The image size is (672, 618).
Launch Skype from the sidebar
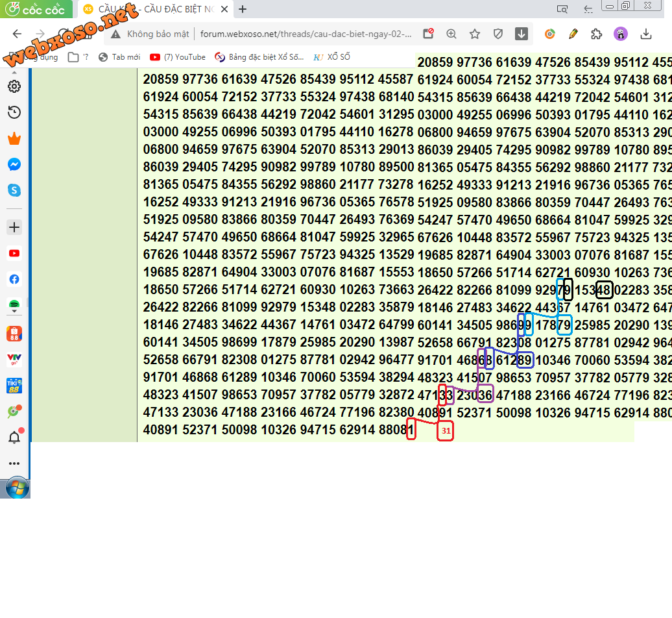[14, 190]
